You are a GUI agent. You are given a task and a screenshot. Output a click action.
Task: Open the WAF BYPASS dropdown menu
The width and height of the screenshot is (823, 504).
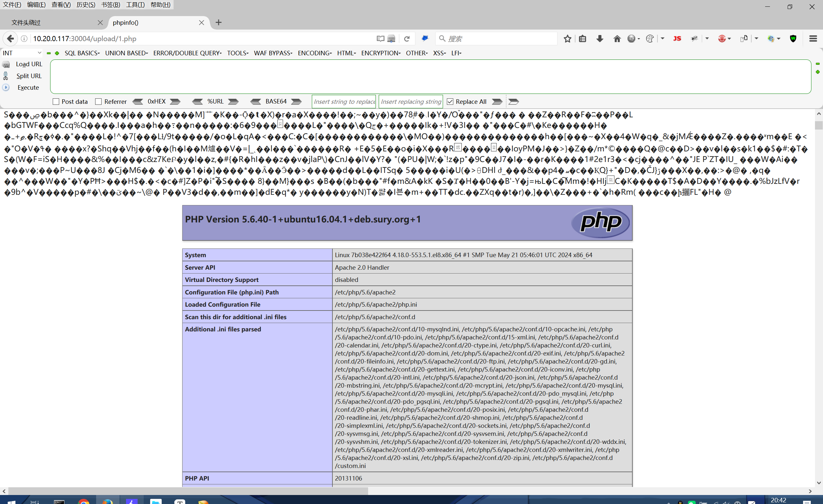pyautogui.click(x=273, y=53)
